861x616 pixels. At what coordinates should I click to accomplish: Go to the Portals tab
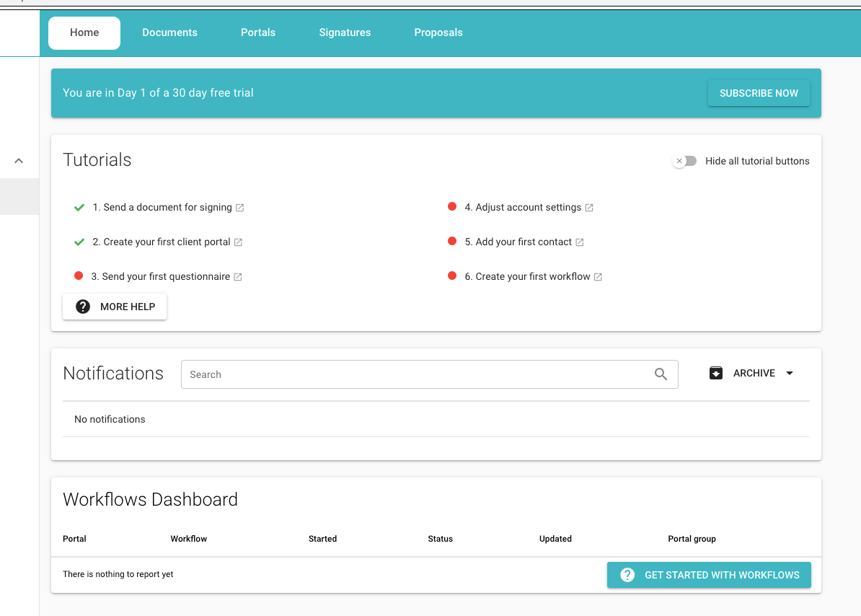(258, 33)
